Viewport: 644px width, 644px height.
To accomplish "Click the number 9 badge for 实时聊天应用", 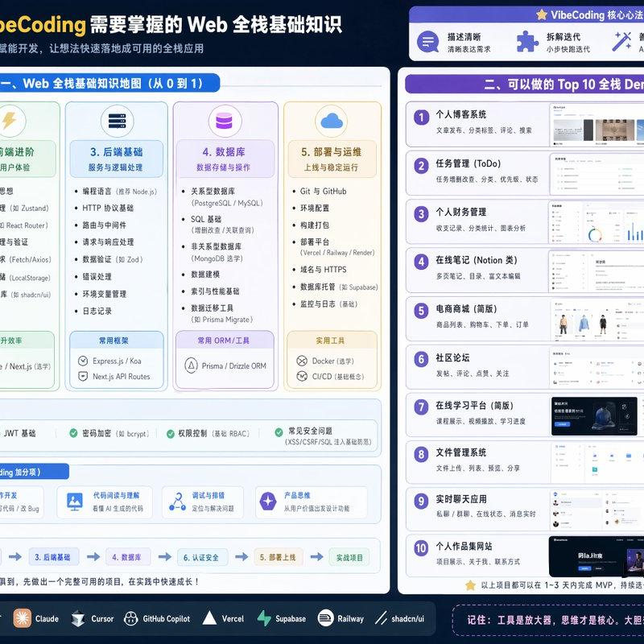I will [421, 501].
